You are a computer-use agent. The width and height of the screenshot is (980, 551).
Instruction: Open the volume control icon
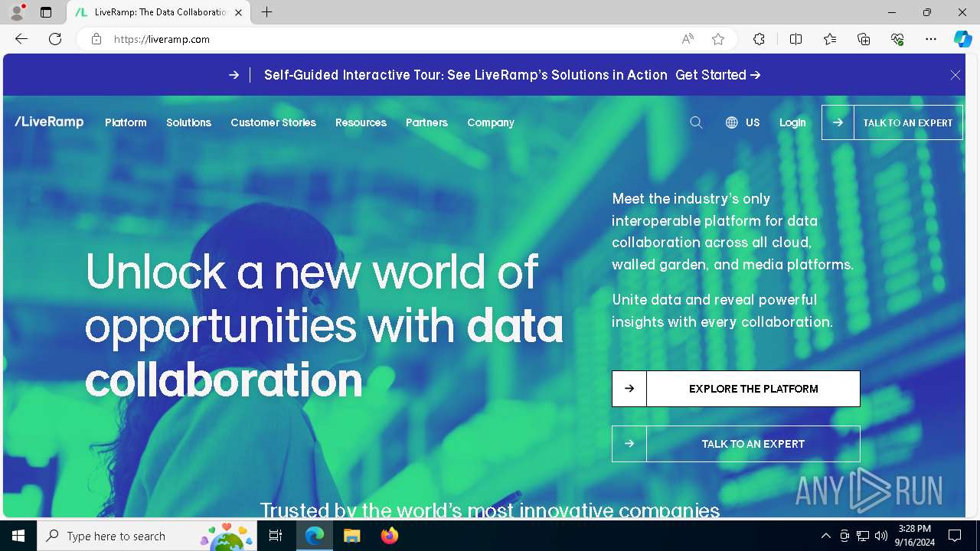(880, 536)
